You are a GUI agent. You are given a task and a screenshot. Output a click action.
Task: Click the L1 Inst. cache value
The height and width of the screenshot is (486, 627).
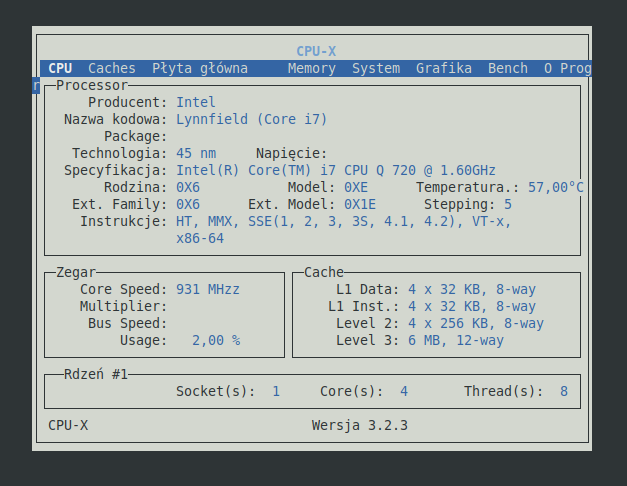point(472,306)
